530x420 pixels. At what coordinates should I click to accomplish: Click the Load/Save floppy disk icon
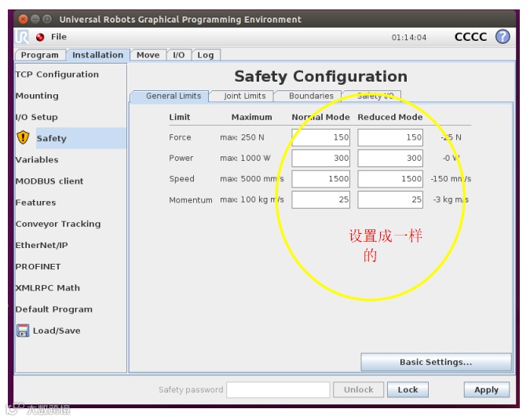(23, 331)
